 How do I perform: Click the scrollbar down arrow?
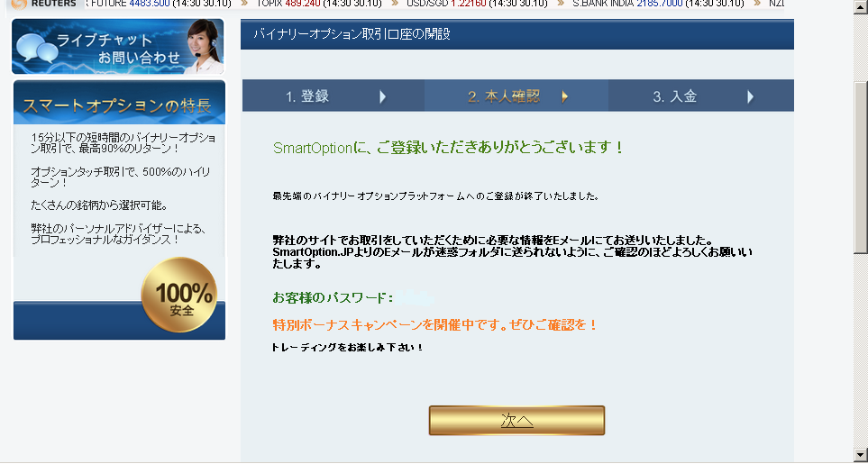click(x=861, y=454)
